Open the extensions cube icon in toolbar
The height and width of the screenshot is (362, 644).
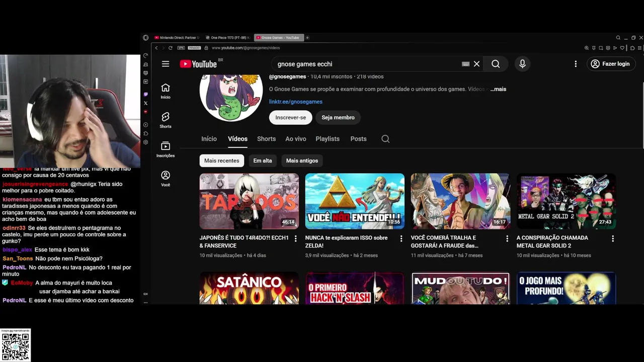coord(632,48)
